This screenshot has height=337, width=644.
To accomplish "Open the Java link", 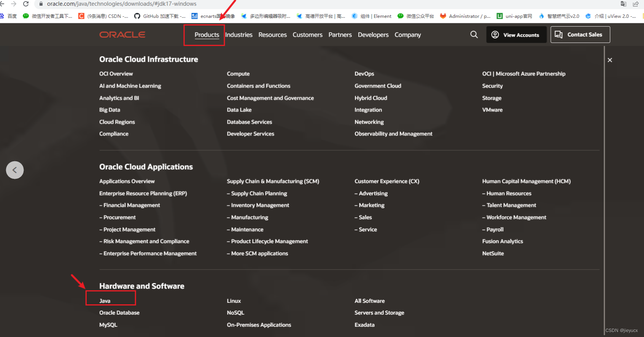I will 105,301.
